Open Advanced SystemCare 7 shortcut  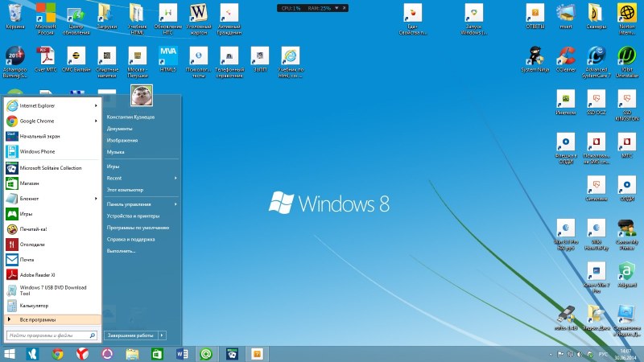pos(597,55)
